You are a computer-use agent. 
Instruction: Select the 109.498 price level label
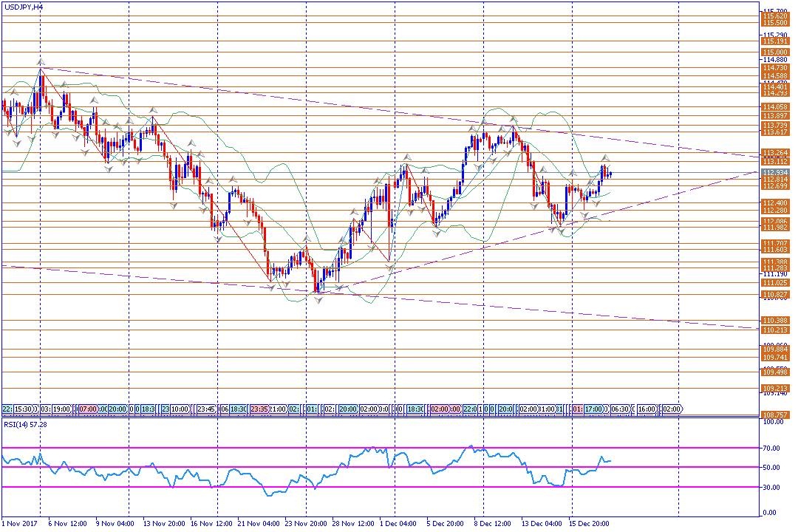coord(775,372)
